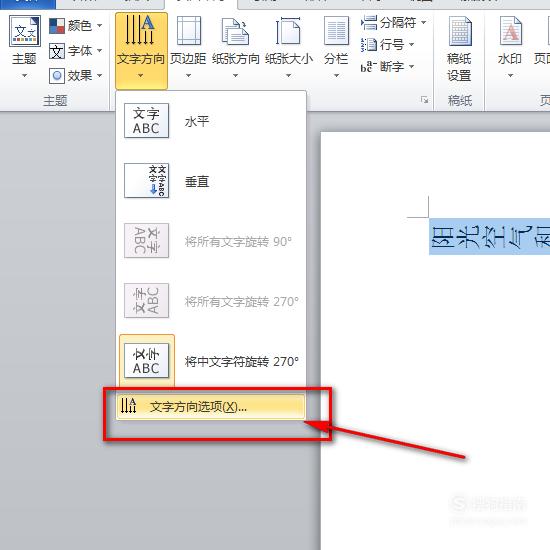Select rotate Chinese characters 270° option
The height and width of the screenshot is (550, 550).
(211, 361)
